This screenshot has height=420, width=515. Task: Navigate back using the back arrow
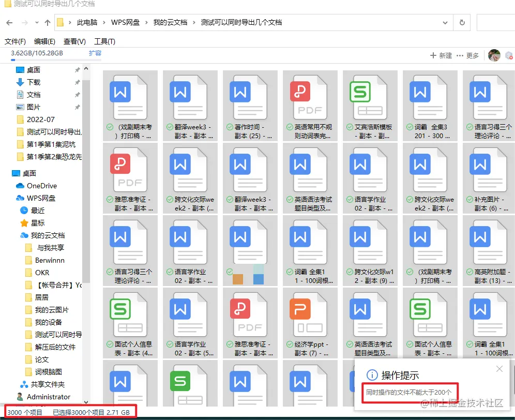tap(9, 22)
